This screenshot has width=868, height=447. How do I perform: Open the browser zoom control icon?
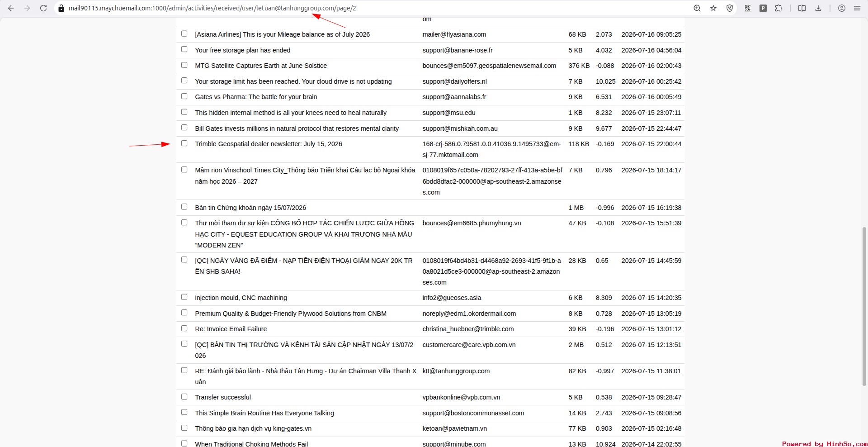pos(697,8)
